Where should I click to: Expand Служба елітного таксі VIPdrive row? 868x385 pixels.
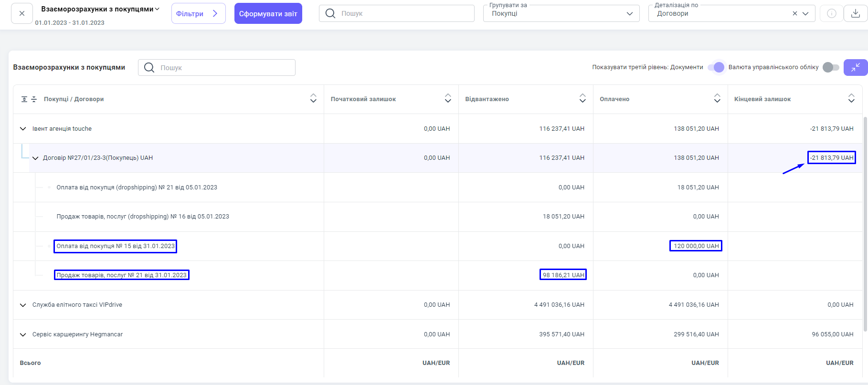(23, 305)
